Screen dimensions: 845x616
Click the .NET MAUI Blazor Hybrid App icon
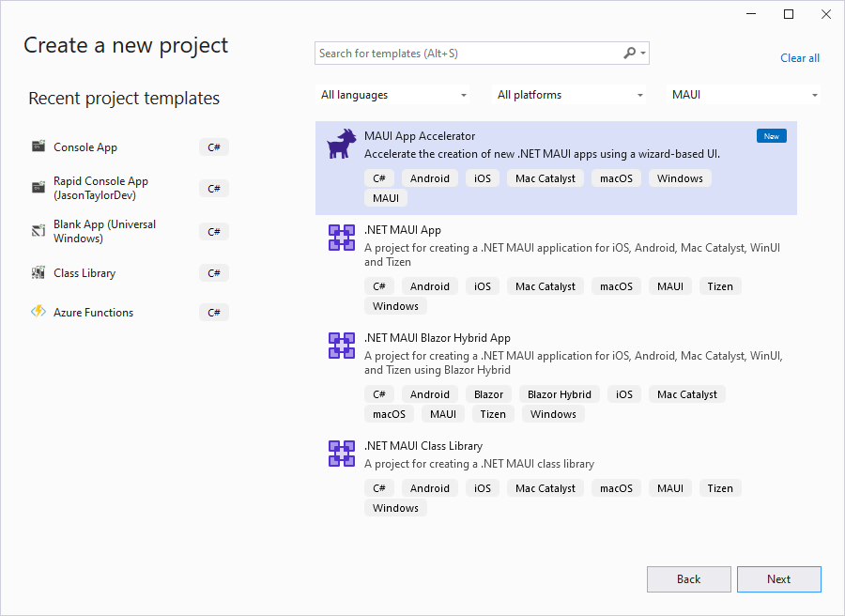pos(341,346)
